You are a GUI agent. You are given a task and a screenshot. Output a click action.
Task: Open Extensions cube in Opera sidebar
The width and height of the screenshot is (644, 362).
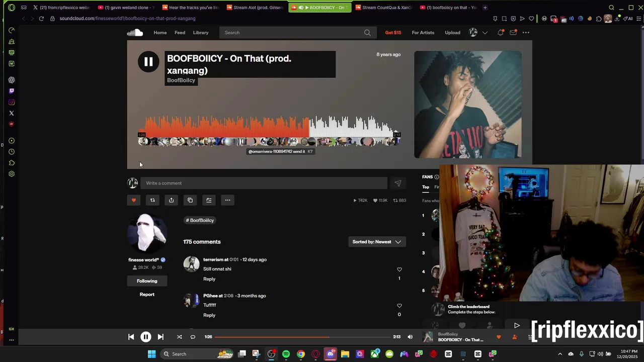click(12, 163)
